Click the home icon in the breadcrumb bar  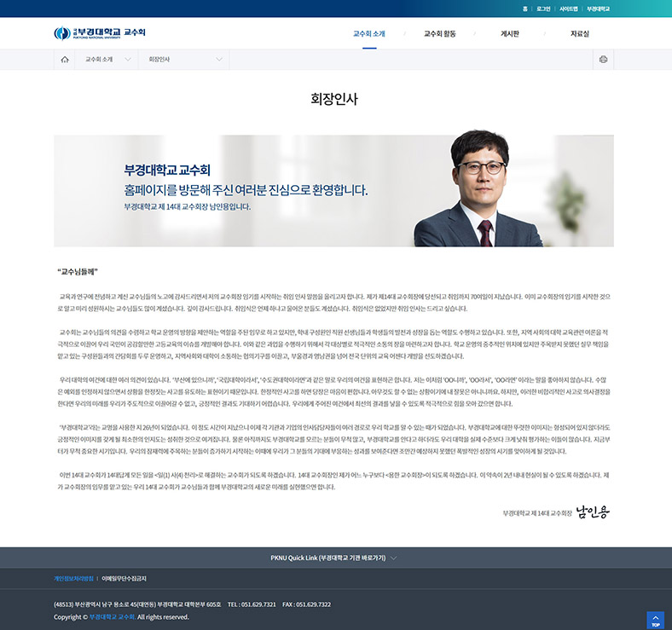tap(65, 60)
